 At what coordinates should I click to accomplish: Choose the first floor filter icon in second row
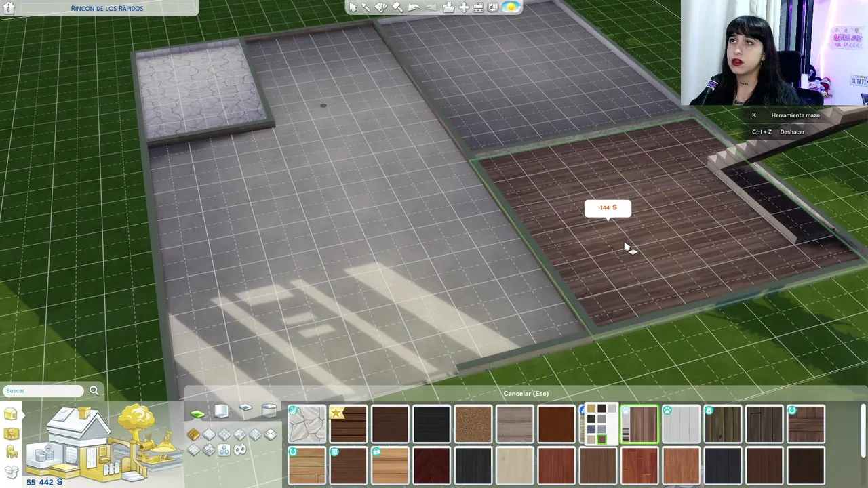(193, 449)
